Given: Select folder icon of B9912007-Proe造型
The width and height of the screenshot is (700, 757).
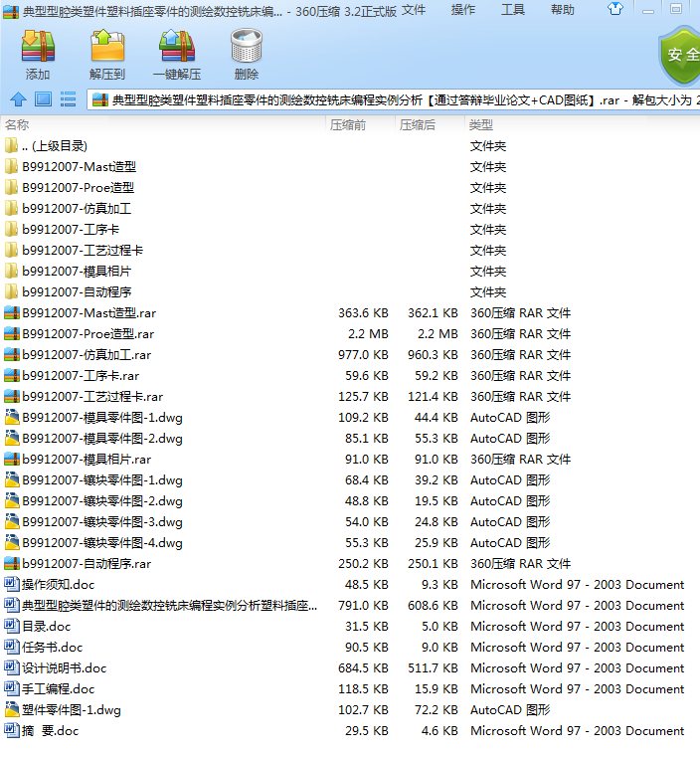Looking at the screenshot, I should point(11,187).
